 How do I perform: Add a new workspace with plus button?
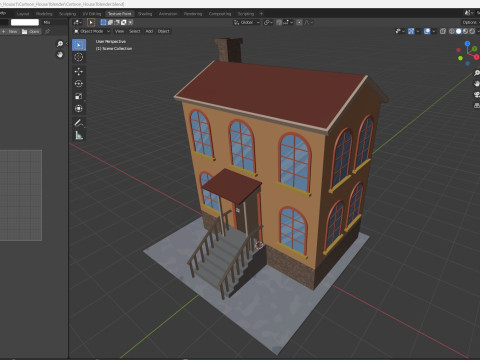point(261,14)
